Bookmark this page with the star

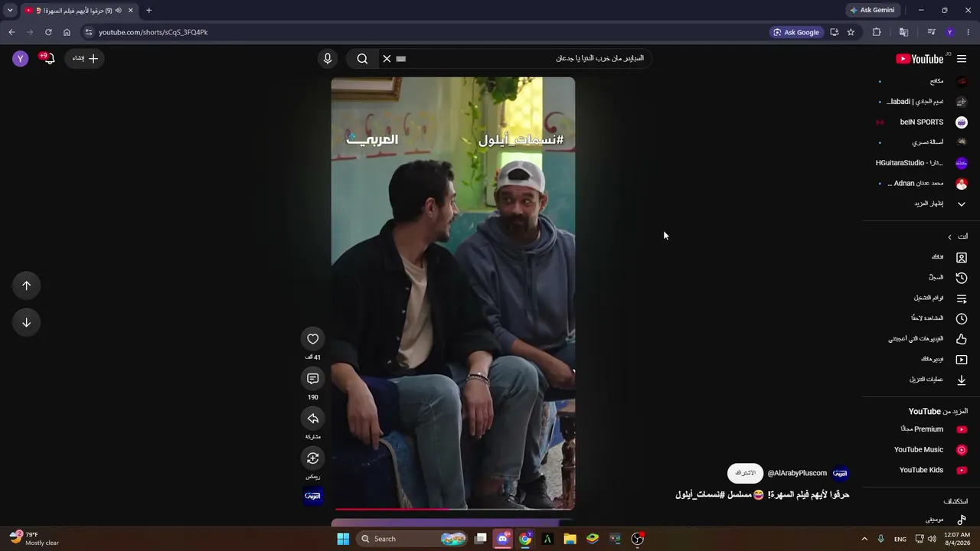coord(851,32)
